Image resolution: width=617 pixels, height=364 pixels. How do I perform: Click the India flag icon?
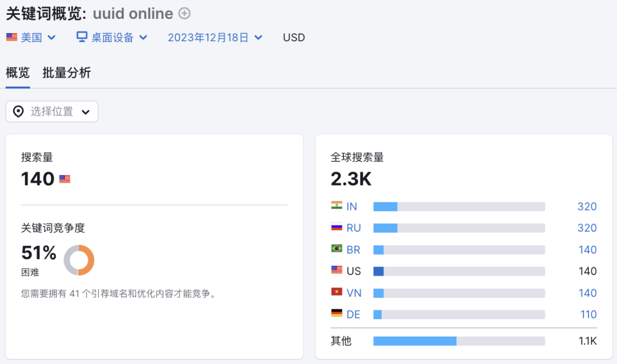click(336, 206)
